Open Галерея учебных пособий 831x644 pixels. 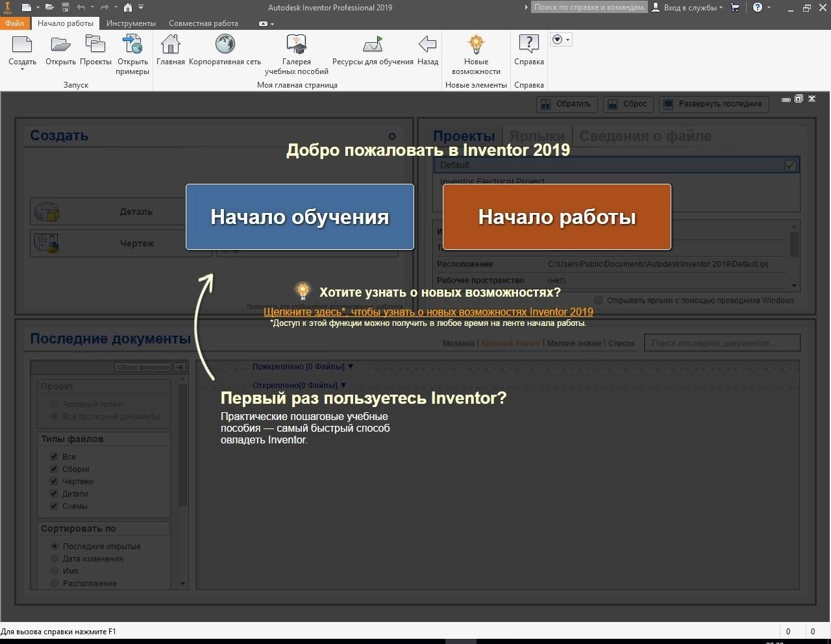[x=297, y=45]
